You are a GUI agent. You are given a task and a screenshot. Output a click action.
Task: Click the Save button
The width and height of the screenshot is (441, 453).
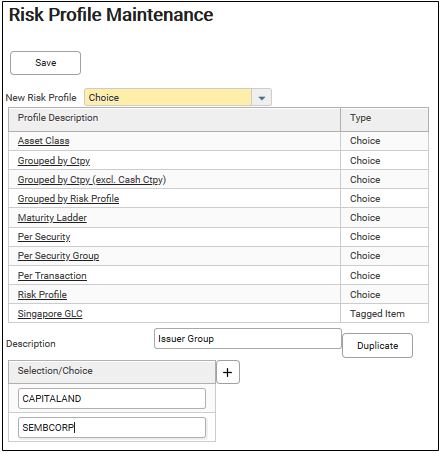pos(45,63)
